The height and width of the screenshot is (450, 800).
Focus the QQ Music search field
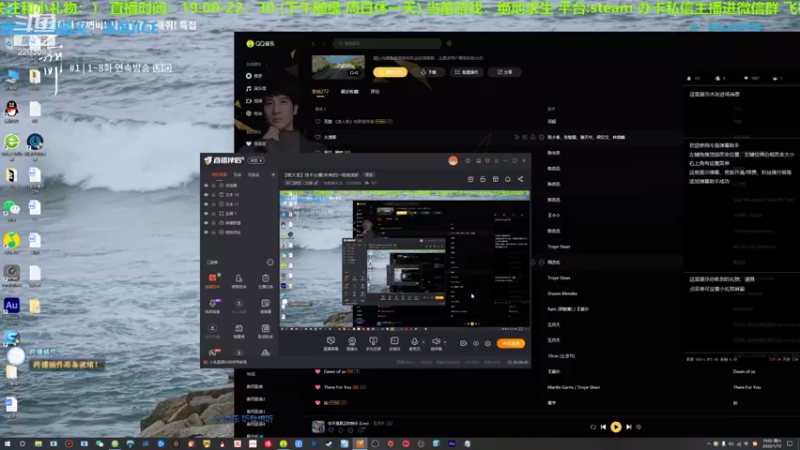pos(387,44)
